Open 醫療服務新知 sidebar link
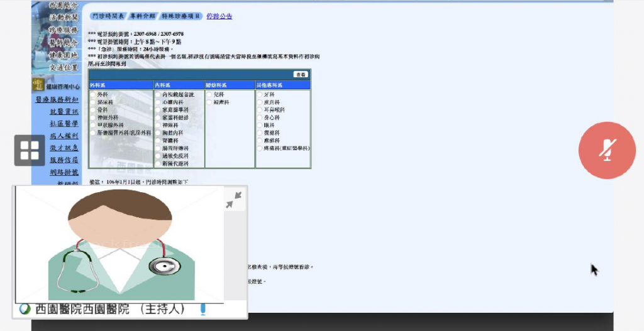Screen dimensions: 644x331 tap(57, 99)
